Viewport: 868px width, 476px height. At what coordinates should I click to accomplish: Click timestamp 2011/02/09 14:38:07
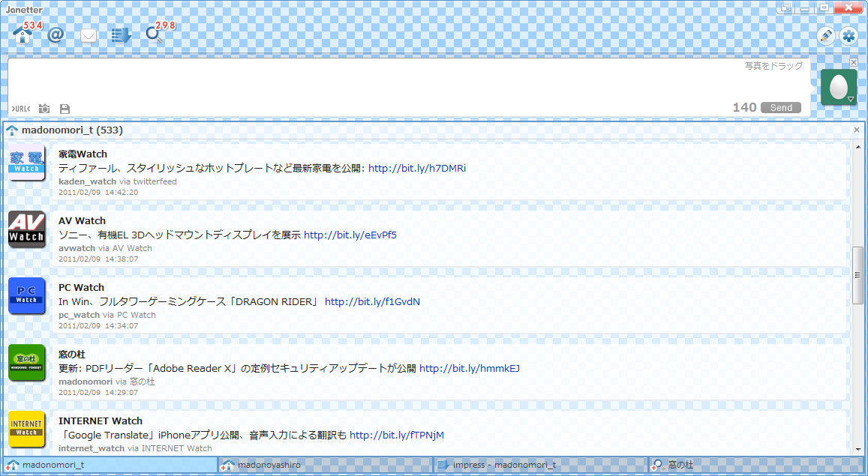pos(98,259)
